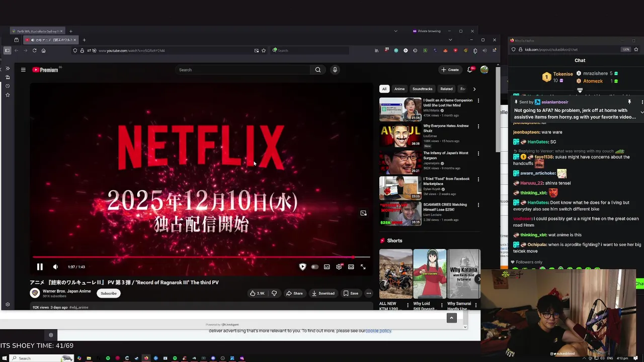644x362 pixels.
Task: Select the Related filter chip
Action: pyautogui.click(x=447, y=89)
